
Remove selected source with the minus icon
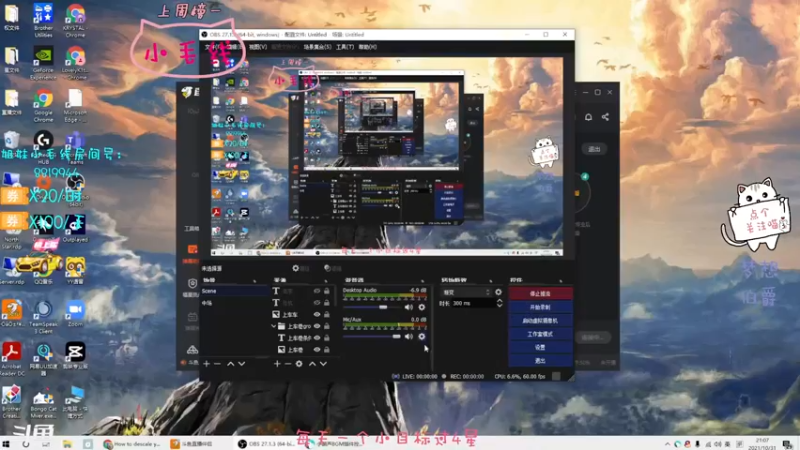click(288, 364)
